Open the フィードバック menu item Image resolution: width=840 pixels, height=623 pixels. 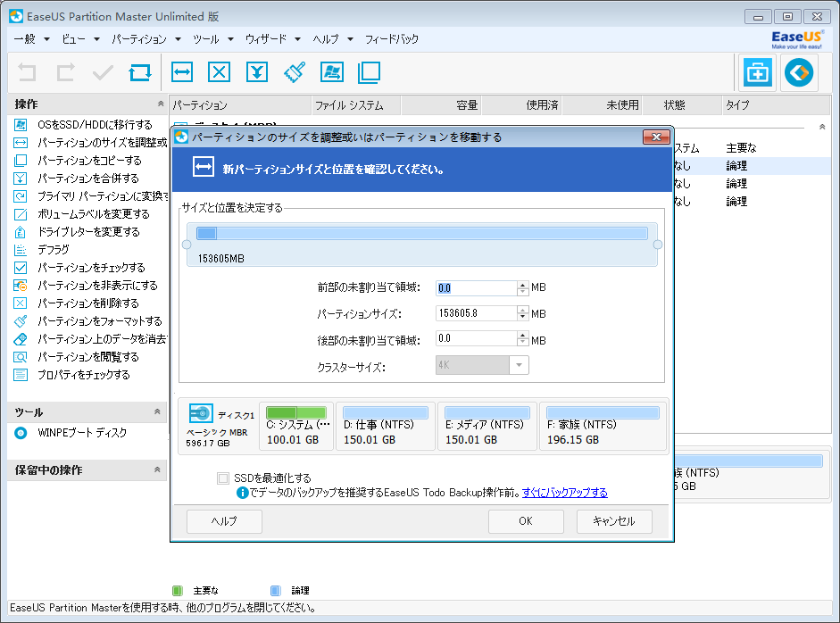392,39
